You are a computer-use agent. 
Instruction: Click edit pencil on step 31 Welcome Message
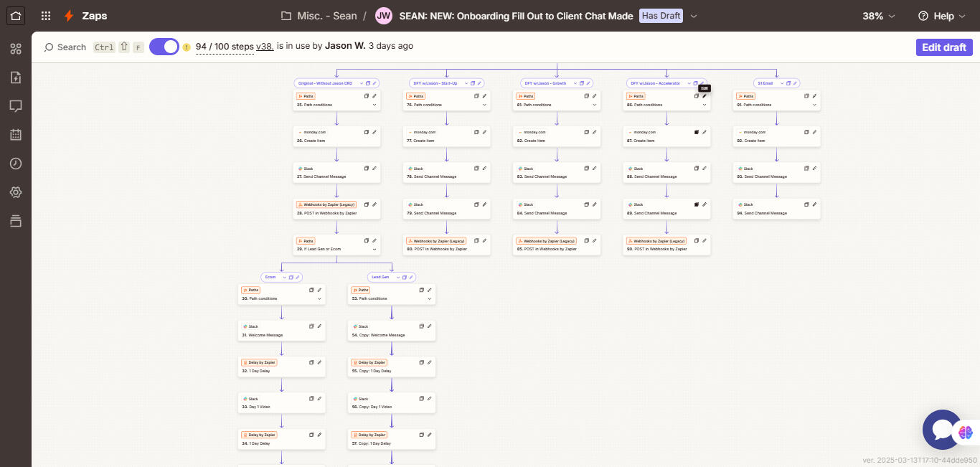[319, 326]
